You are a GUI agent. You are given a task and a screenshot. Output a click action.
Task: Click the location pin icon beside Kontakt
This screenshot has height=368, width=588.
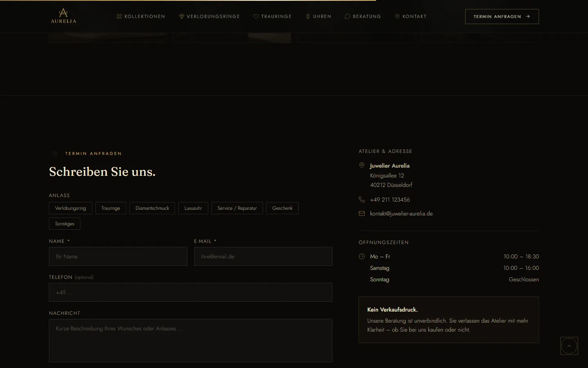(397, 16)
